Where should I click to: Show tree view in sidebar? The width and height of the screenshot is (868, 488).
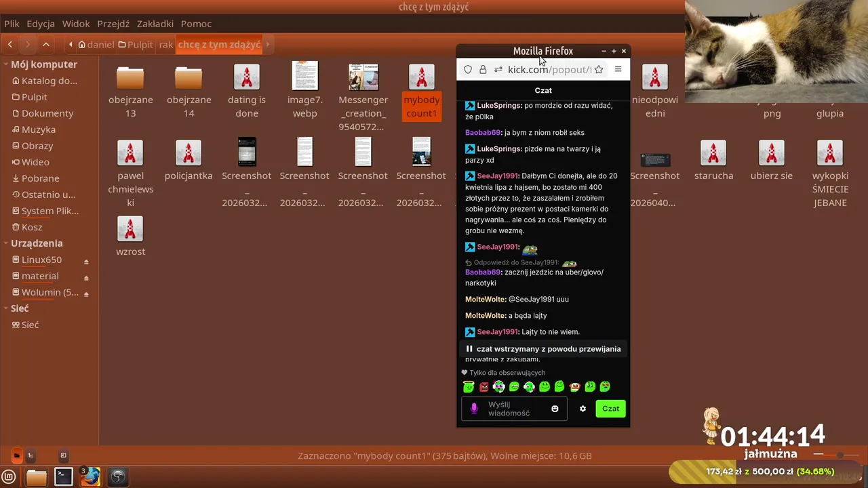[31, 455]
